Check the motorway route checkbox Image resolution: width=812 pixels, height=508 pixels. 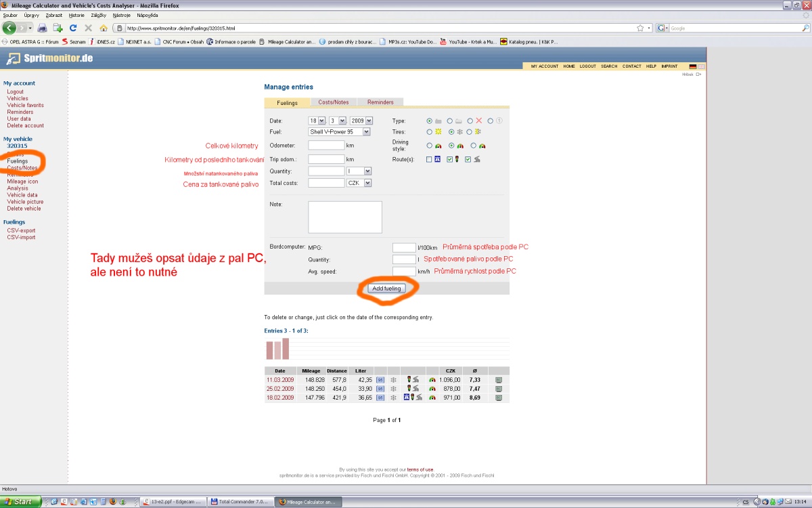[x=429, y=159]
